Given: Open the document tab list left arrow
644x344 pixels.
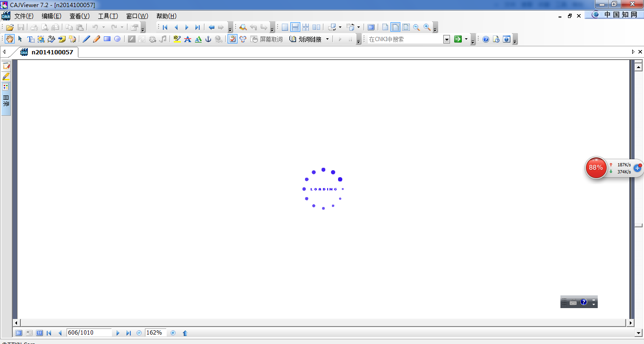Looking at the screenshot, I should [x=4, y=52].
